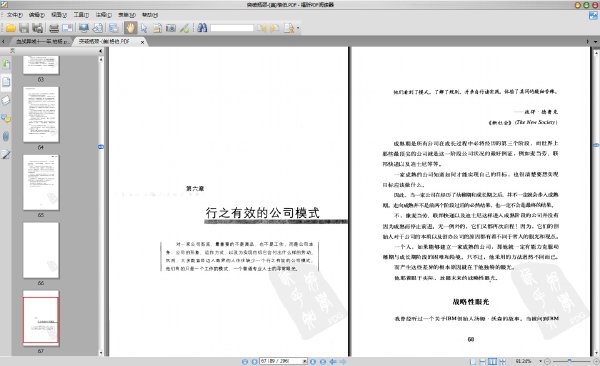The height and width of the screenshot is (366, 600).
Task: Open the zoom percentage dropdown
Action: pyautogui.click(x=540, y=361)
